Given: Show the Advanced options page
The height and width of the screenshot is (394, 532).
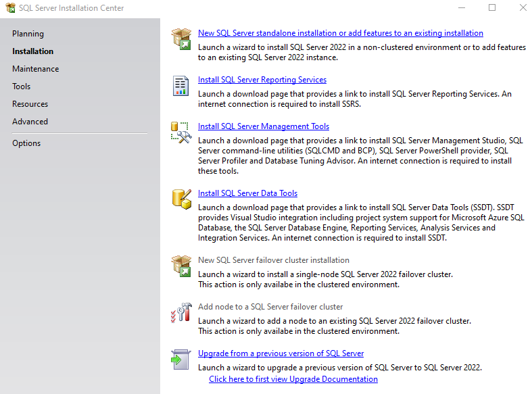Looking at the screenshot, I should tap(30, 122).
